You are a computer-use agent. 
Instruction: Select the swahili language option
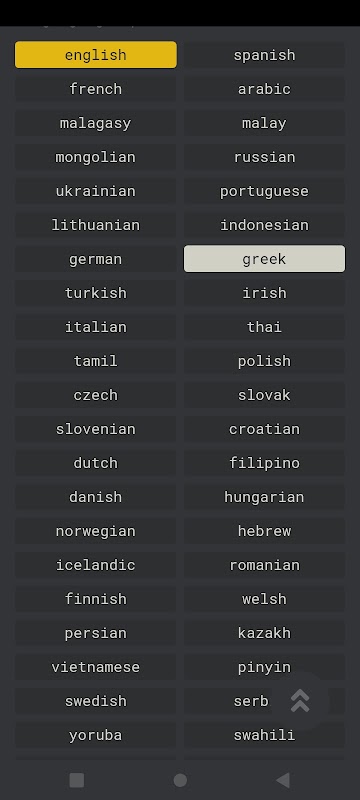point(264,735)
